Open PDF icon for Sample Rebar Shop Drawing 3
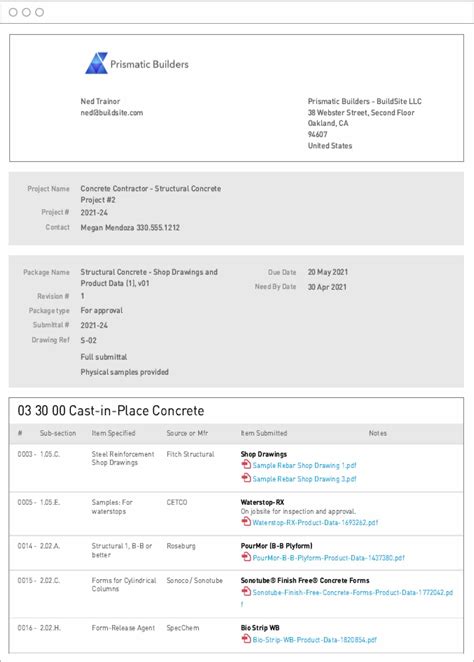 (x=246, y=478)
